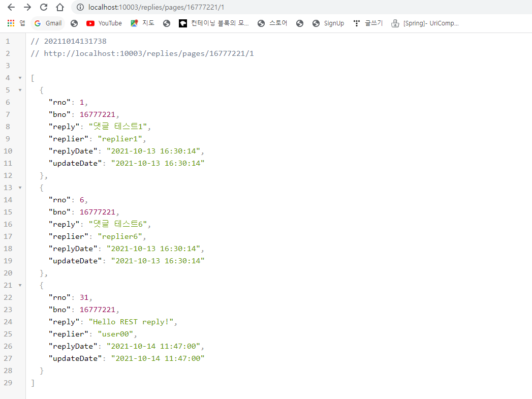Select updateDate value on line 19
532x399 pixels.
coord(158,261)
